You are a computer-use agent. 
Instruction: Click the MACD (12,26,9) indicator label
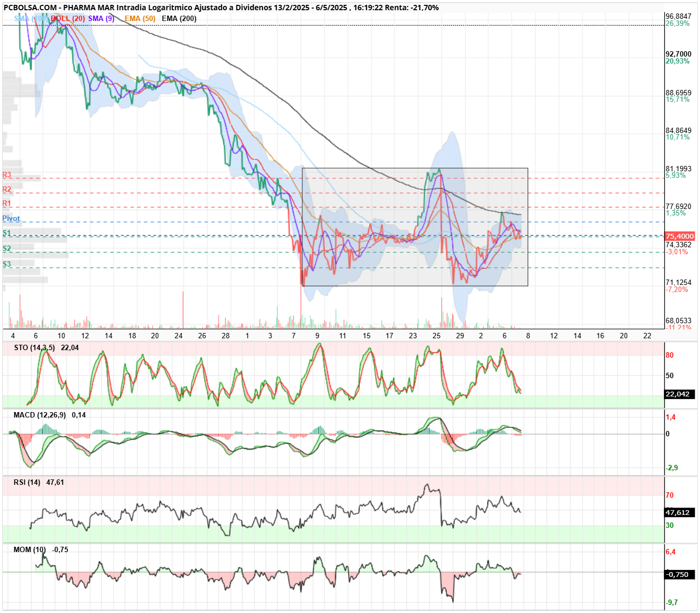(40, 415)
